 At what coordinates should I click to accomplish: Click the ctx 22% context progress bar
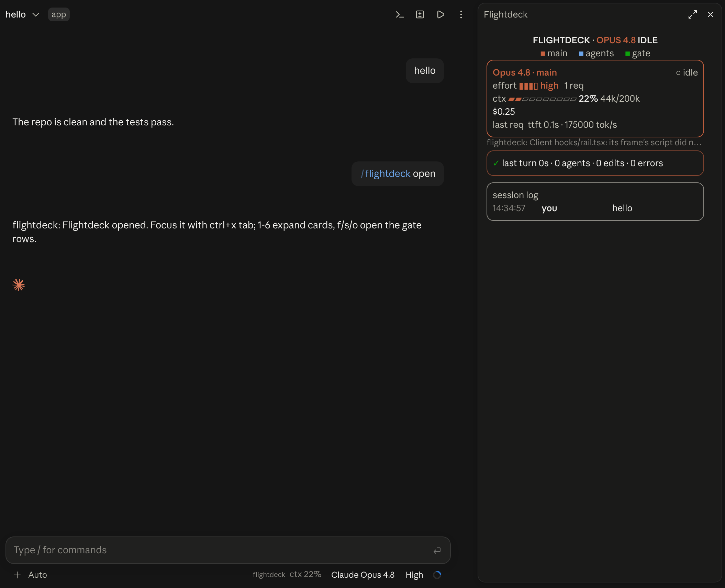click(x=542, y=99)
